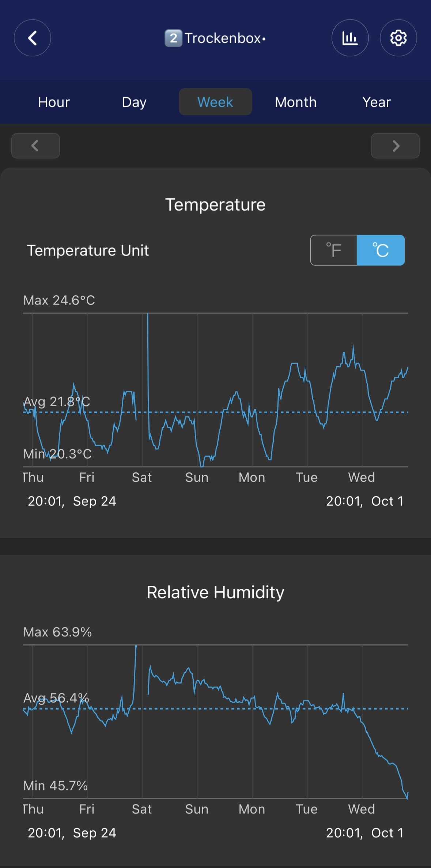431x868 pixels.
Task: Open settings with the gear icon
Action: coord(398,38)
